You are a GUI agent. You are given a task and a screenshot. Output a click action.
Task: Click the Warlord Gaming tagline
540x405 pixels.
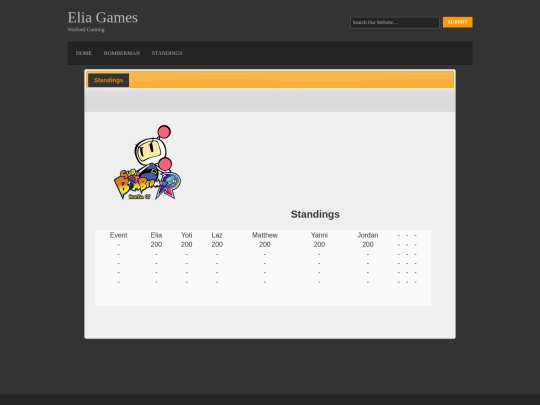[x=86, y=30]
